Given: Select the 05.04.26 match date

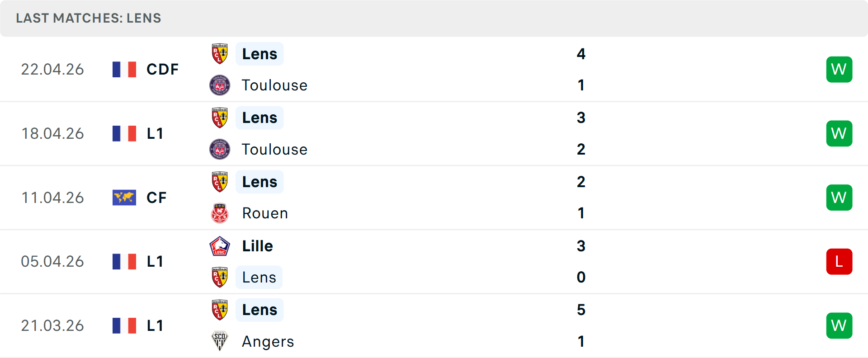Looking at the screenshot, I should [x=52, y=262].
